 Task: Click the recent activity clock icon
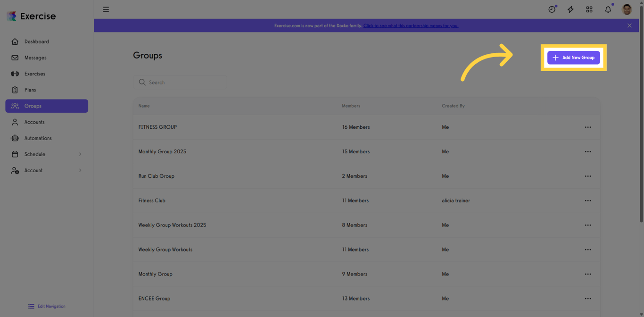point(552,9)
